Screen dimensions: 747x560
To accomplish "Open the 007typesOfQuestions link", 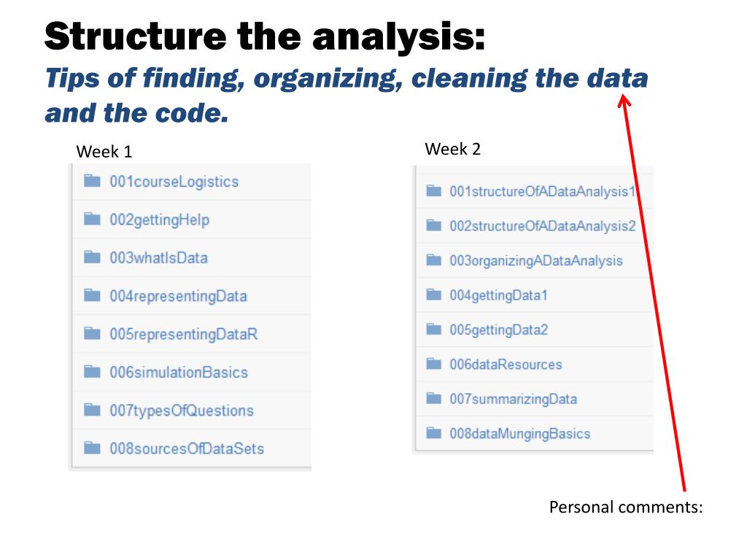I will pos(182,411).
